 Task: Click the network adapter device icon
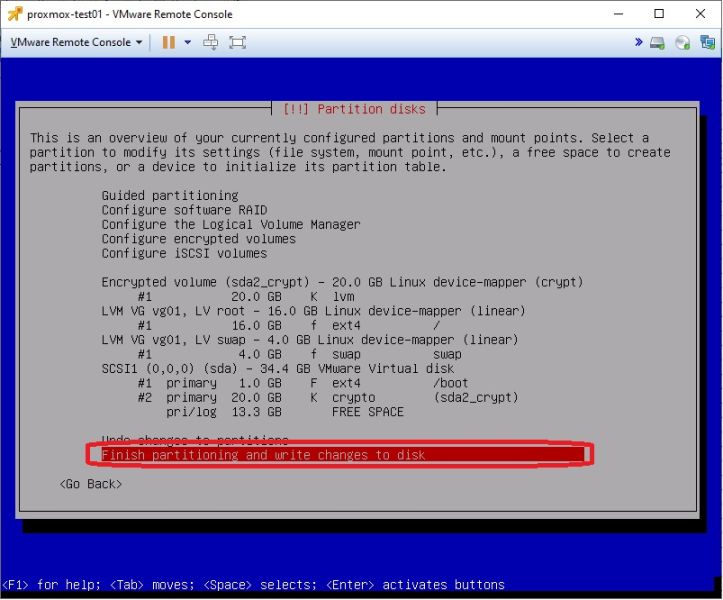coord(707,42)
